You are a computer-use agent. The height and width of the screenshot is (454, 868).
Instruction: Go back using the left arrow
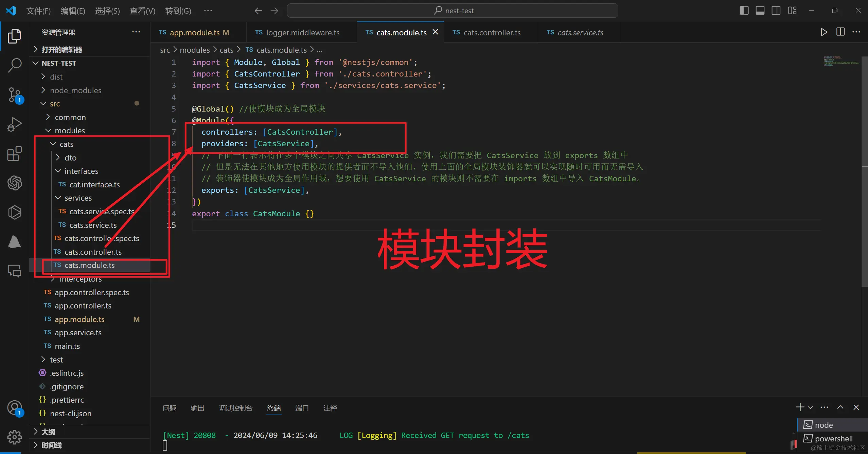(258, 11)
